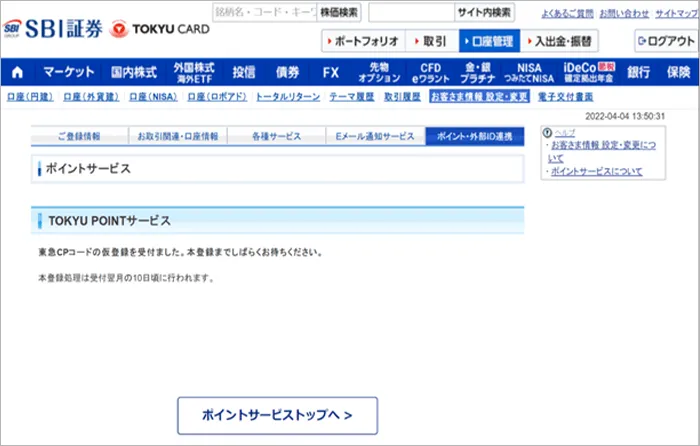Image resolution: width=700 pixels, height=446 pixels.
Task: Open the ポイントサービスについて help link
Action: [x=596, y=172]
